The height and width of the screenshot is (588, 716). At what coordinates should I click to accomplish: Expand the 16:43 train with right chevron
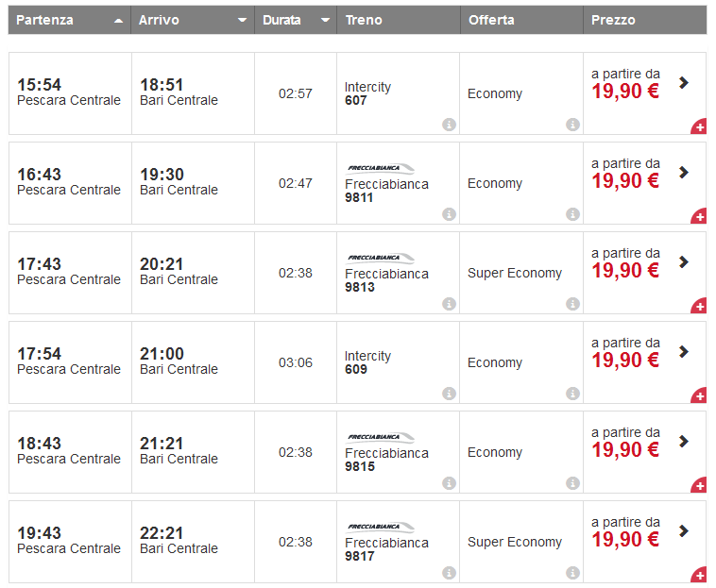[x=684, y=172]
